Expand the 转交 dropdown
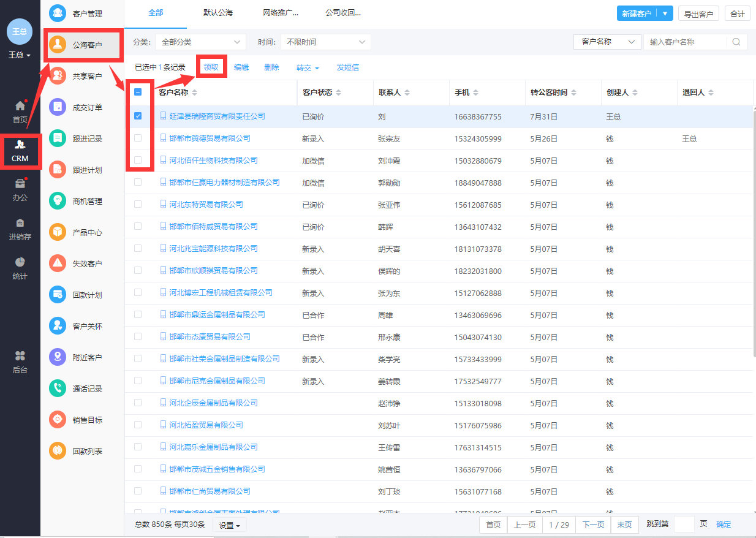The image size is (756, 538). coord(308,68)
